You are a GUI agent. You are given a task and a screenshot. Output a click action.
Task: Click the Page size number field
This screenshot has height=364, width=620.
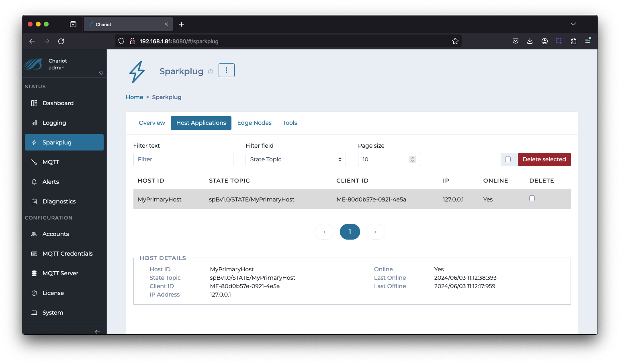[389, 159]
